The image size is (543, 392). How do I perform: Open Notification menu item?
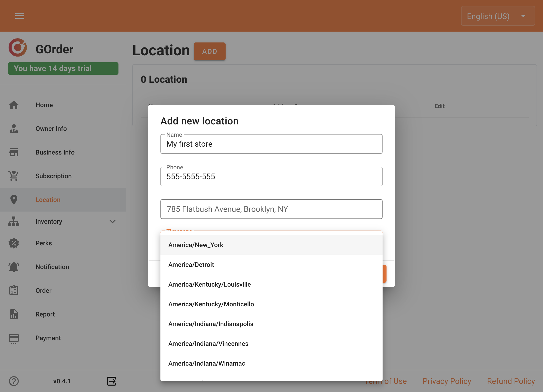click(63, 267)
